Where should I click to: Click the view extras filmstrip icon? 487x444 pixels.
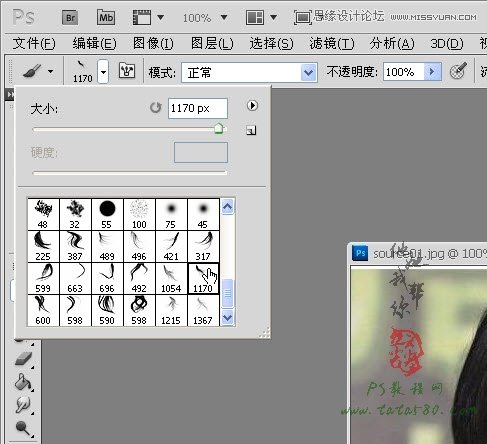pos(142,17)
